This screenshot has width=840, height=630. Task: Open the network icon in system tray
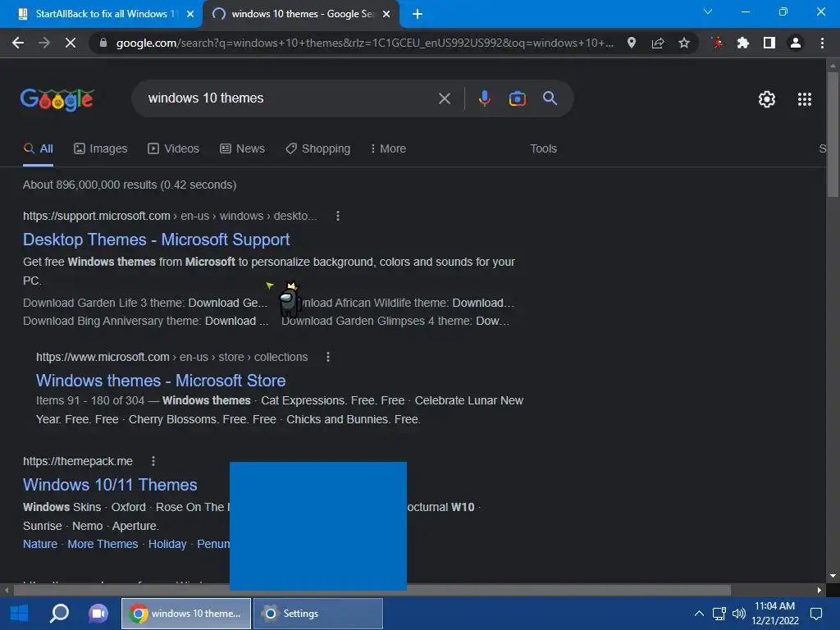[719, 614]
